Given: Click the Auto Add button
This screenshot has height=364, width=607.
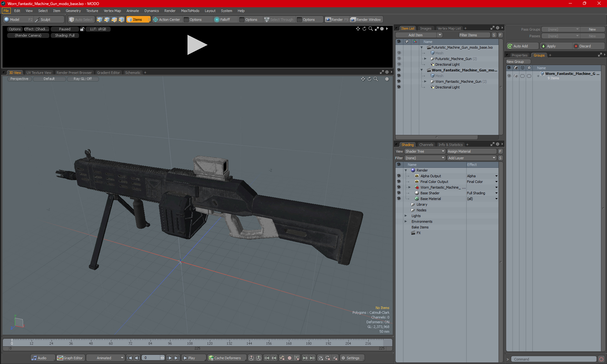Looking at the screenshot, I should (522, 46).
